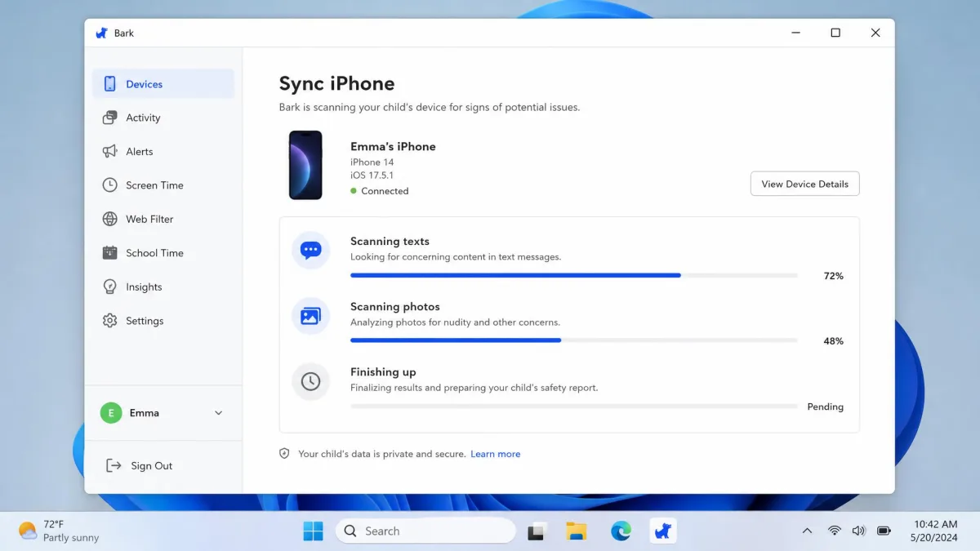
Task: Click the Bark app icon in taskbar
Action: click(x=663, y=531)
